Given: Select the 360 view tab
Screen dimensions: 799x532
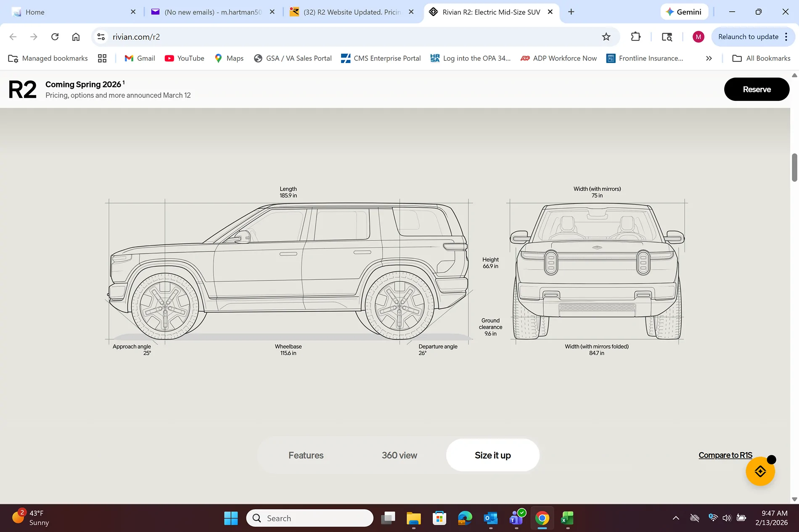Looking at the screenshot, I should pos(399,455).
